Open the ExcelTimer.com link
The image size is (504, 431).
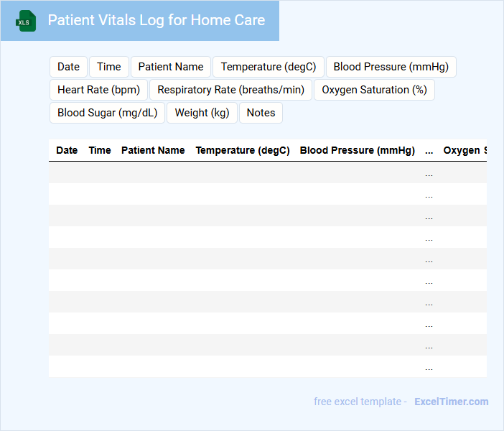pos(451,402)
